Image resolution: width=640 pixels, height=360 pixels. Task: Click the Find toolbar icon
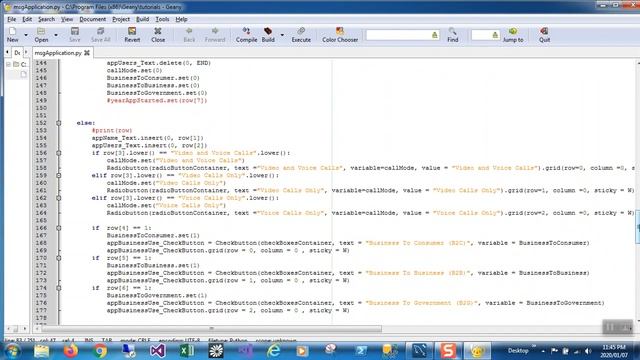[452, 35]
